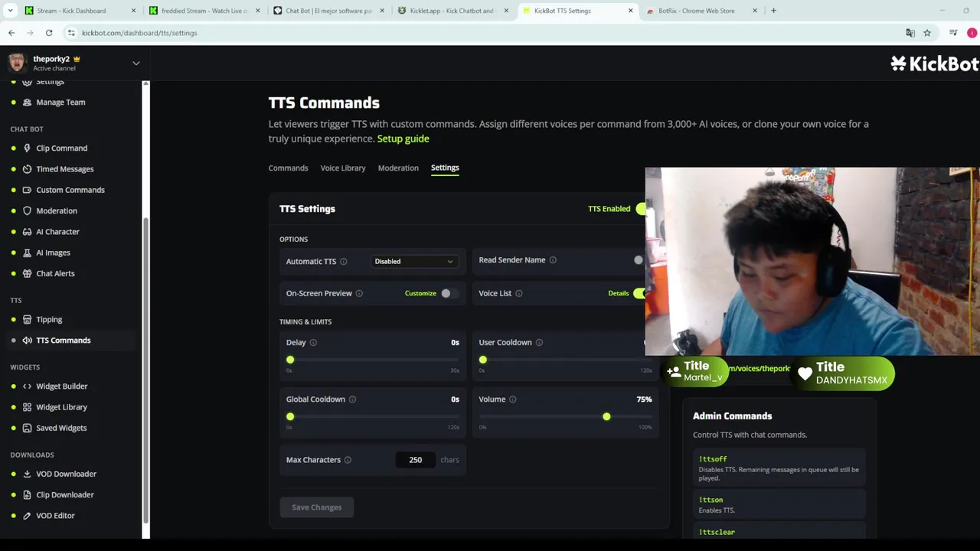Click the Widget Library icon
The height and width of the screenshot is (551, 980).
tap(28, 407)
